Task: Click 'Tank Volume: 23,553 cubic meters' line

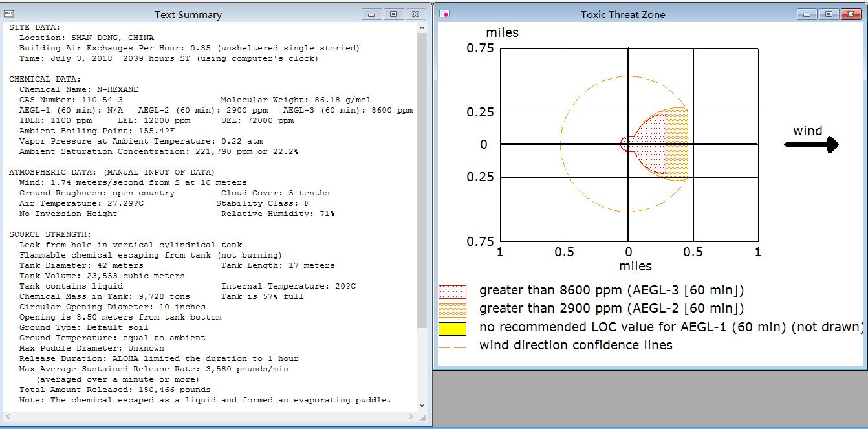Action: pos(102,276)
